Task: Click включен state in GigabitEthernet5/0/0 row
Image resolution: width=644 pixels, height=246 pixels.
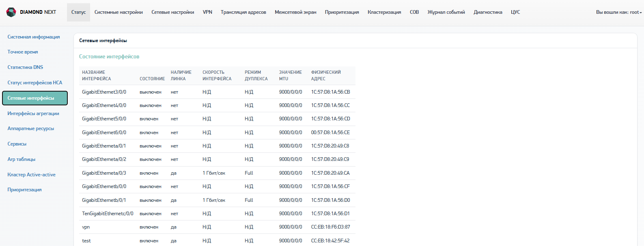Action: click(149, 119)
